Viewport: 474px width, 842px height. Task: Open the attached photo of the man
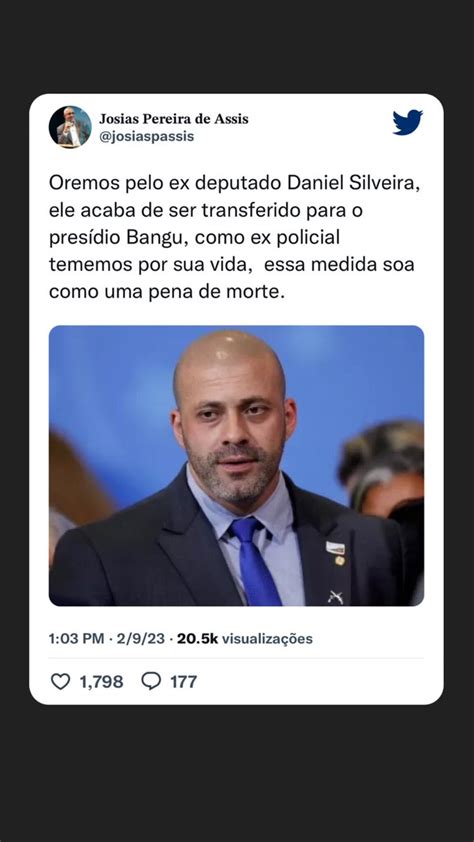[x=236, y=466]
